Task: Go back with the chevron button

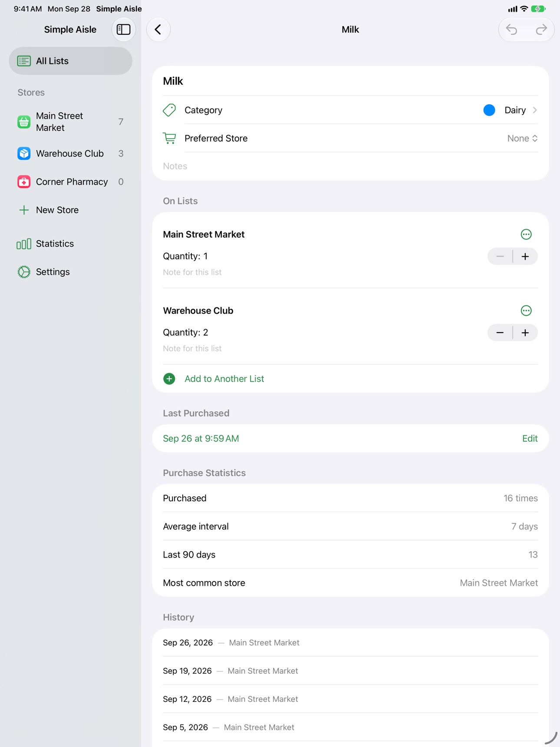Action: click(158, 30)
